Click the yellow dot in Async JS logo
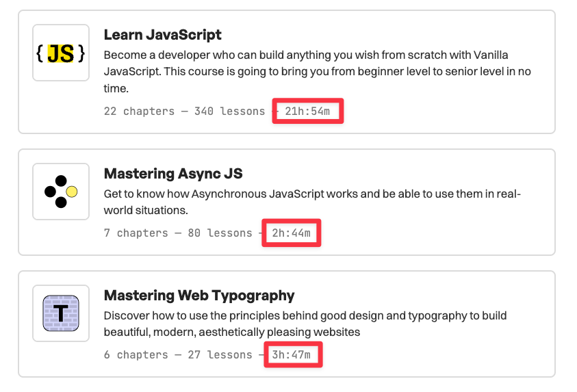The width and height of the screenshot is (577, 392). click(72, 192)
